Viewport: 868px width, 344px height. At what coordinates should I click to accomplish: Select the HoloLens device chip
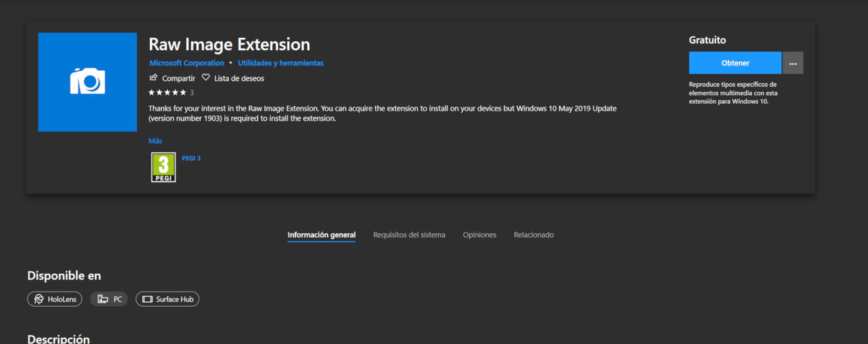coord(55,299)
